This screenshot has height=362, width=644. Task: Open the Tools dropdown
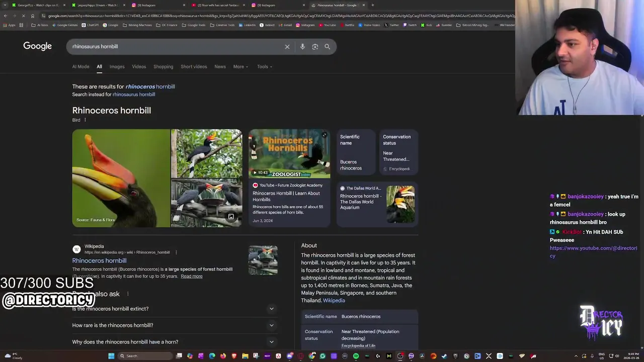[265, 67]
